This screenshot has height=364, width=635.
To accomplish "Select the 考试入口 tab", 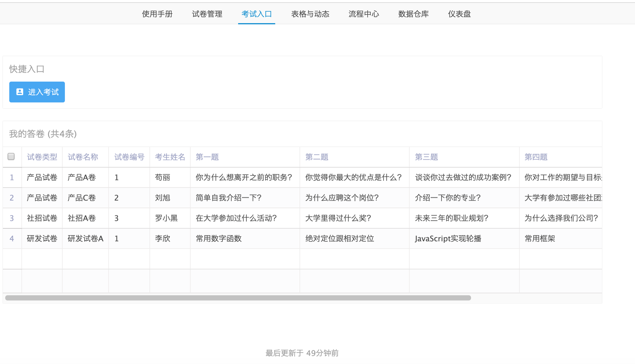I will (x=256, y=14).
